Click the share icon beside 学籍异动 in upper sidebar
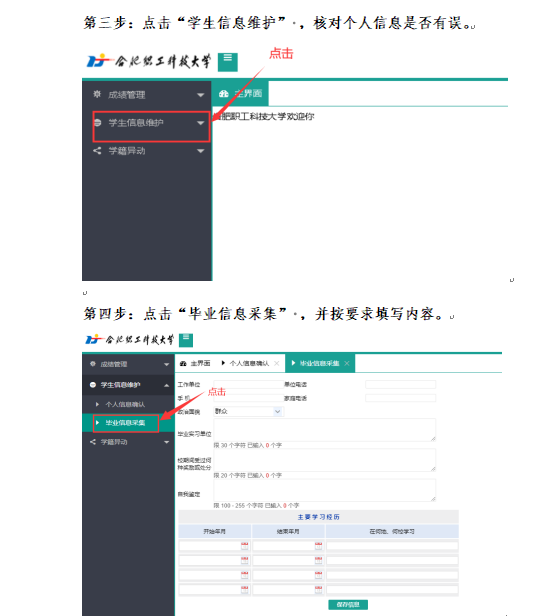 [97, 150]
